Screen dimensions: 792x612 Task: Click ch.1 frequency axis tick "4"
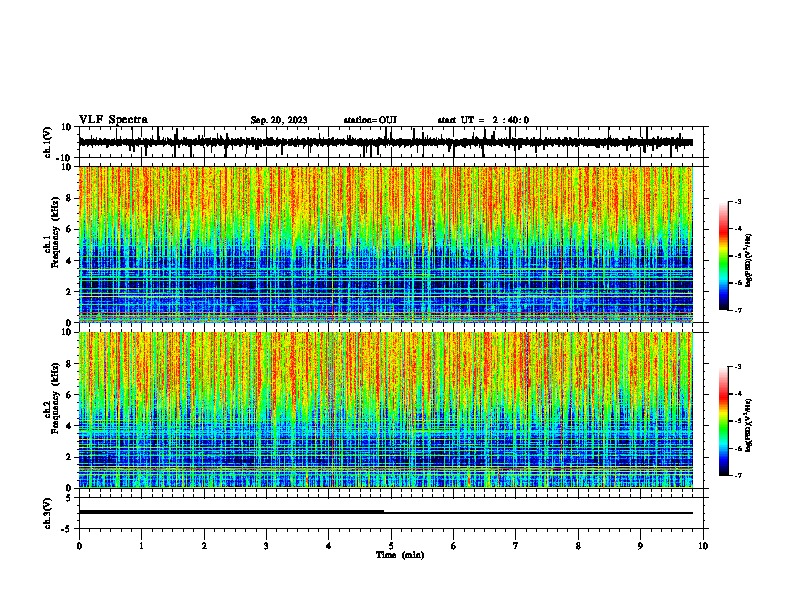pos(69,261)
